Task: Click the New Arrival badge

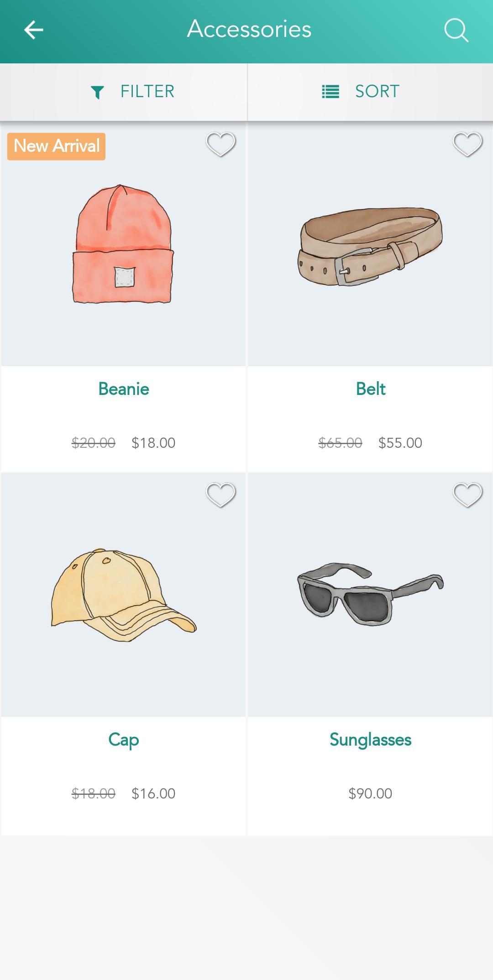Action: (x=56, y=145)
